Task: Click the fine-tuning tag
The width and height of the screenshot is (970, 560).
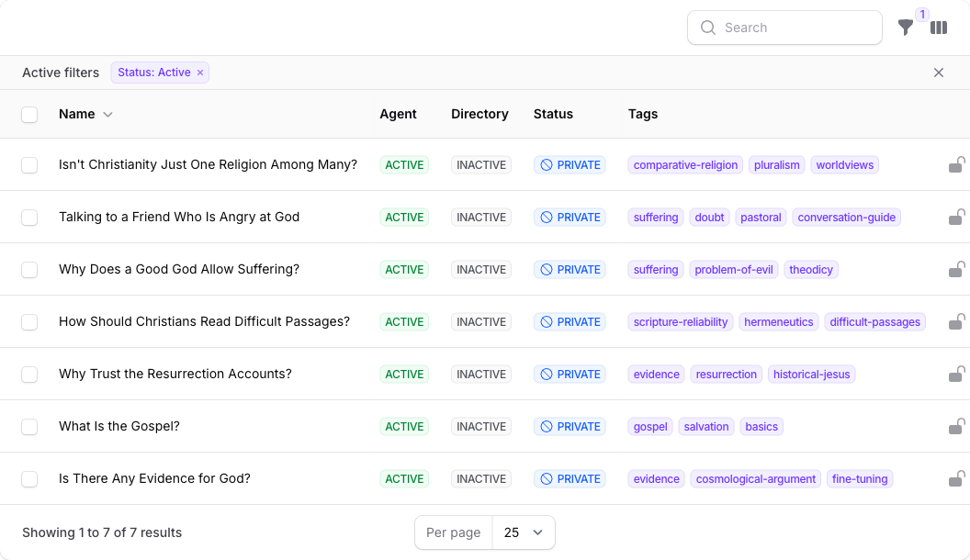Action: click(859, 479)
